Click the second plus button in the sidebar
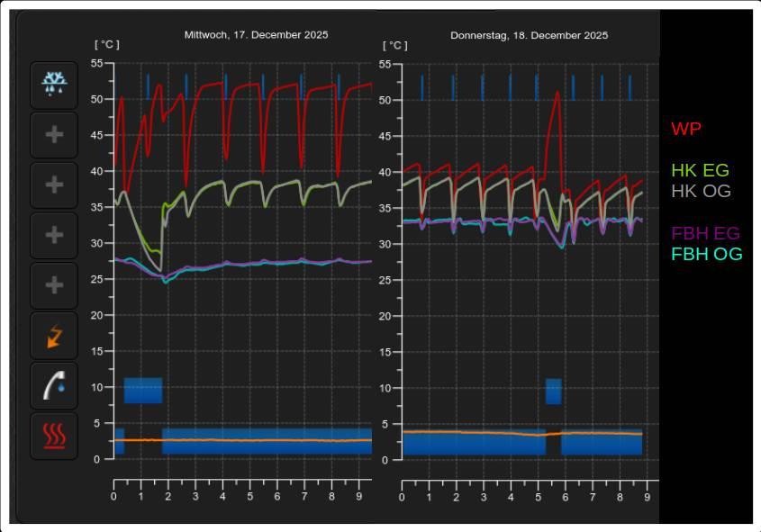This screenshot has height=532, width=761. (x=54, y=185)
